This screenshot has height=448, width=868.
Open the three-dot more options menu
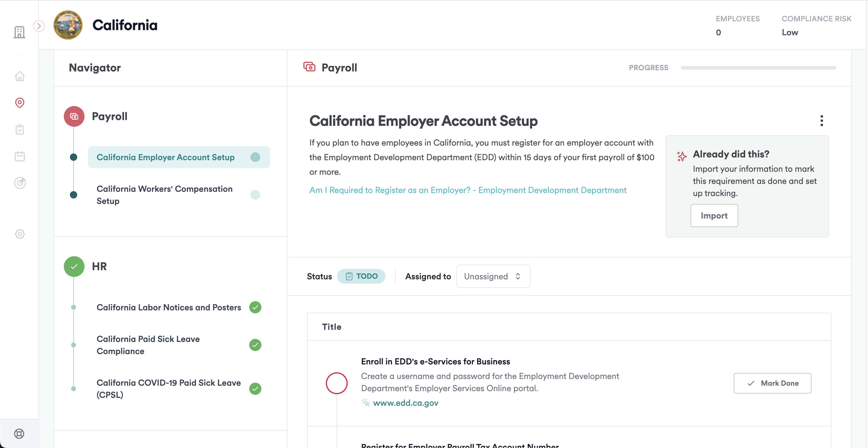pyautogui.click(x=821, y=120)
